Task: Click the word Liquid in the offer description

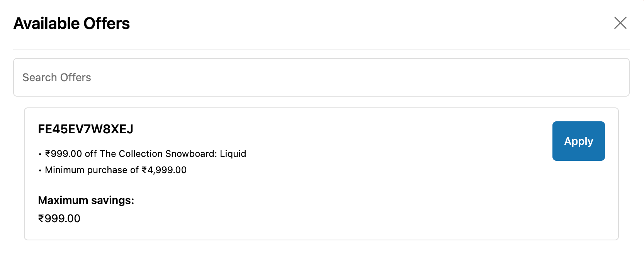Action: click(233, 154)
